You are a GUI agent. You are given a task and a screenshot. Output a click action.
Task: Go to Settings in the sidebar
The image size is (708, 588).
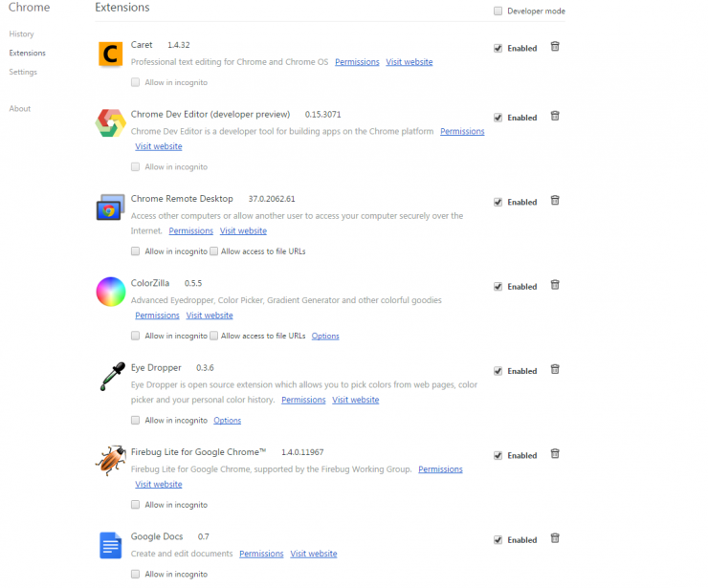coord(23,72)
